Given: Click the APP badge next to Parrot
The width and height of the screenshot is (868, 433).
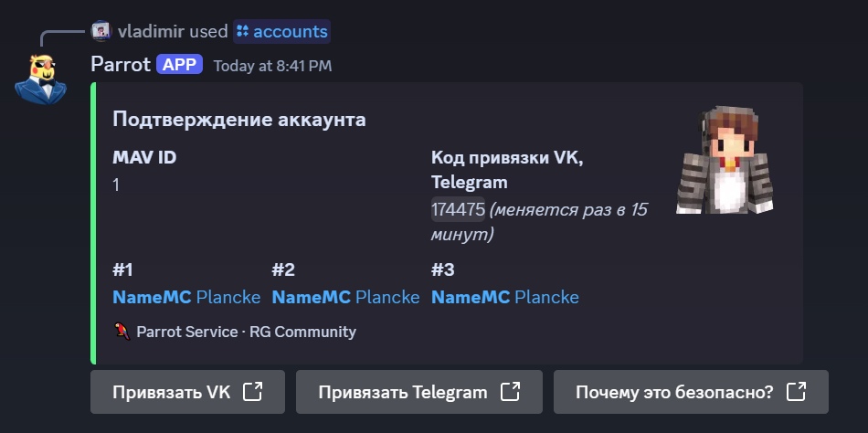Looking at the screenshot, I should (x=179, y=65).
